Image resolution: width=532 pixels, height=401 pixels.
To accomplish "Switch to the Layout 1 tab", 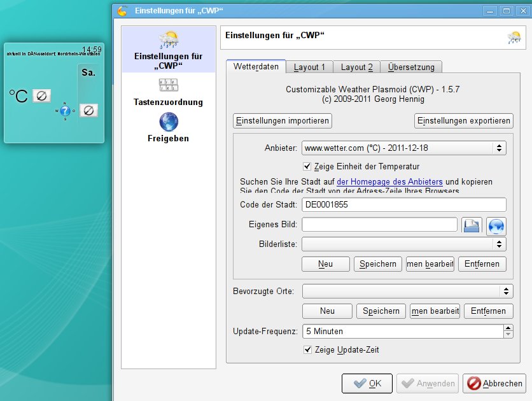I will pos(309,67).
